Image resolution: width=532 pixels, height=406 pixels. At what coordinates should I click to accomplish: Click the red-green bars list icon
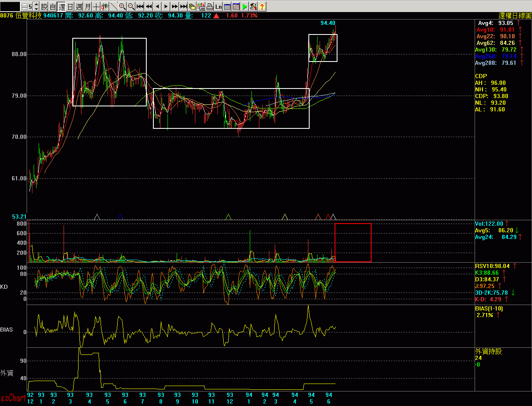click(x=201, y=7)
